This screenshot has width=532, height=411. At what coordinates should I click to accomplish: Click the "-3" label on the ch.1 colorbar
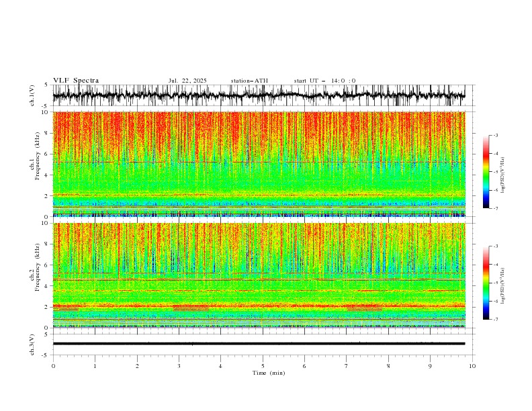click(495, 135)
